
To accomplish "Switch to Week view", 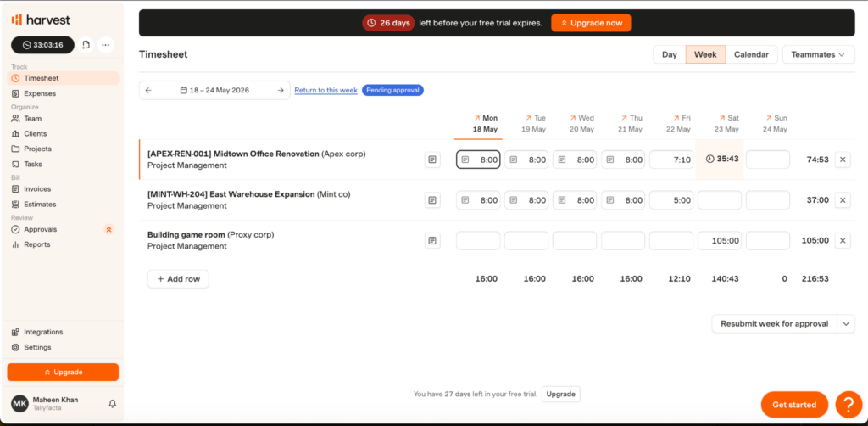I will (x=705, y=55).
